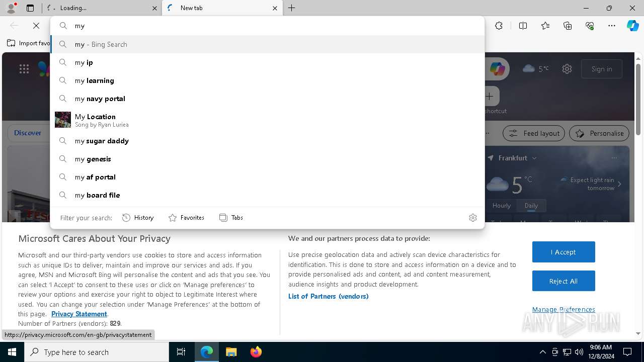Expand the light rain forecast arrow
This screenshot has height=362, width=644.
(x=619, y=184)
